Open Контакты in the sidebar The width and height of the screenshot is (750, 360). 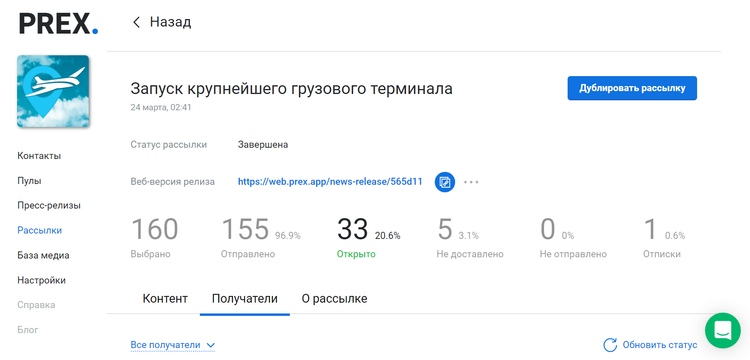(39, 156)
